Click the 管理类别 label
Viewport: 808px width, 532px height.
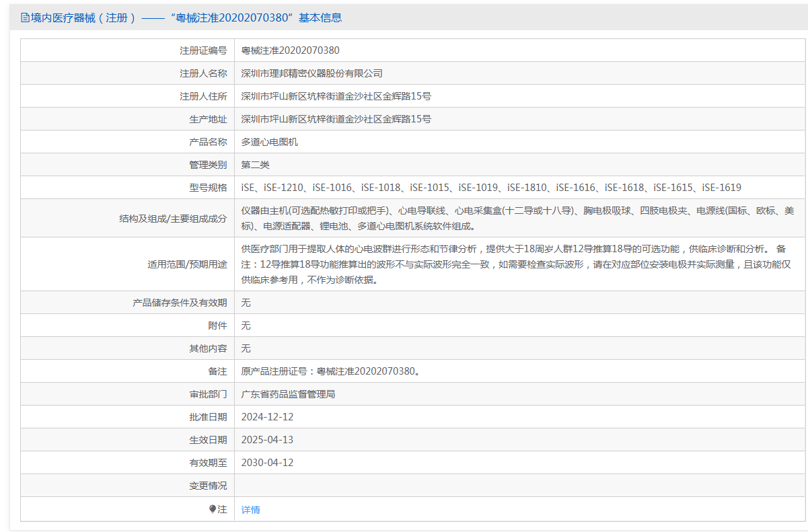pos(208,165)
